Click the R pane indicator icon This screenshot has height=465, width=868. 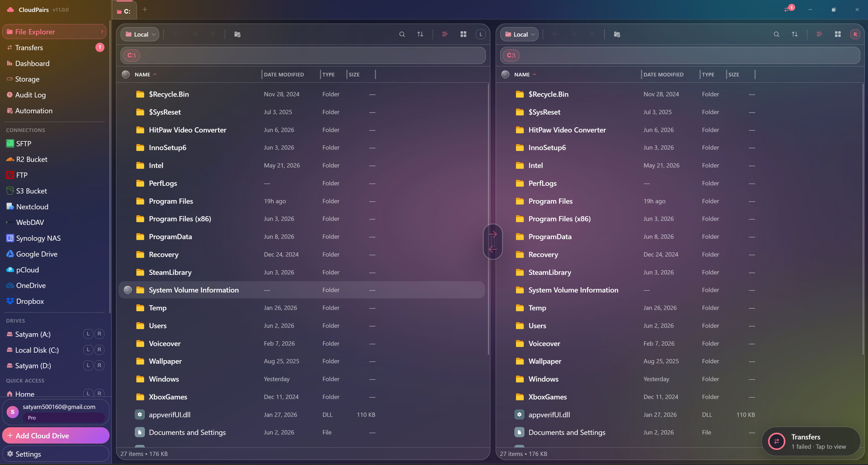855,34
